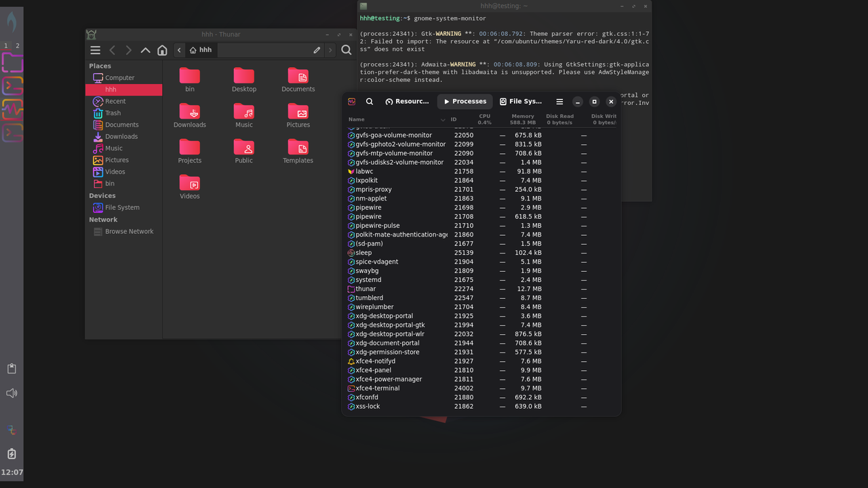This screenshot has height=488, width=868.
Task: Select the Templates folder icon
Action: pos(298,147)
